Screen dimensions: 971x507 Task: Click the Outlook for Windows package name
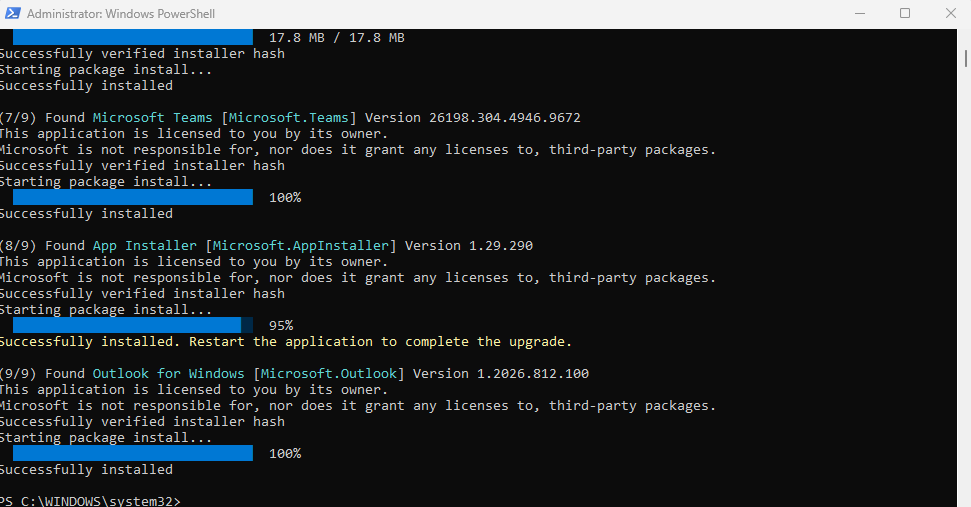[168, 374]
